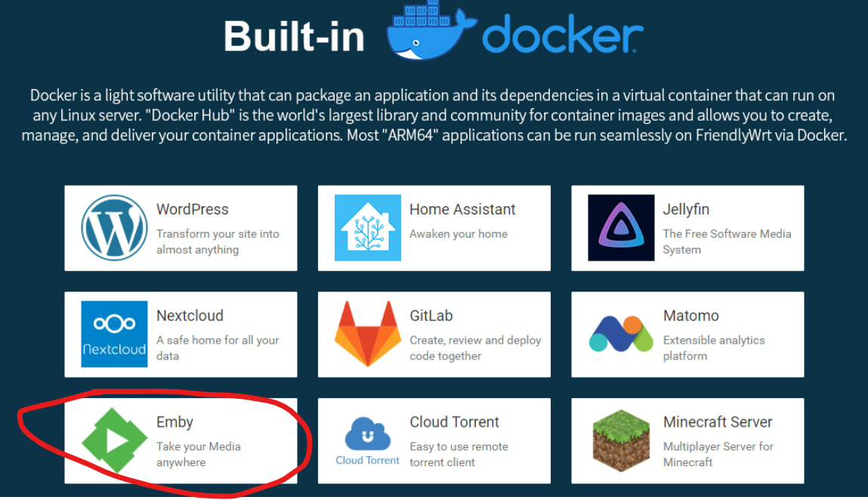
Task: Click the WordPress logo icon
Action: point(114,227)
